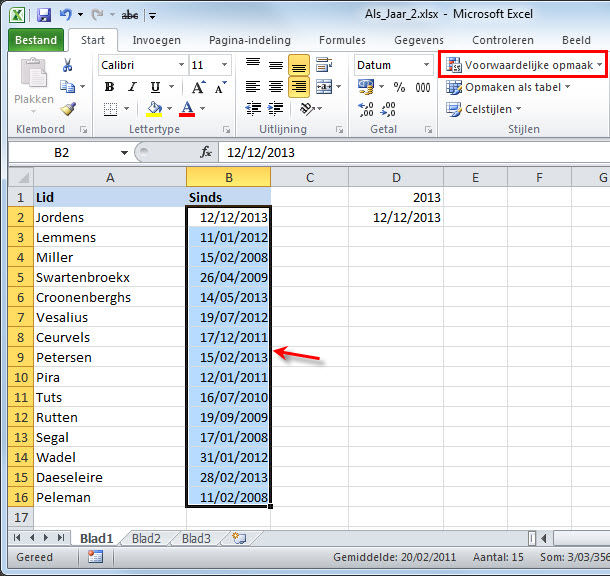The width and height of the screenshot is (610, 576).
Task: Open the Datum number format dropdown
Action: (426, 65)
